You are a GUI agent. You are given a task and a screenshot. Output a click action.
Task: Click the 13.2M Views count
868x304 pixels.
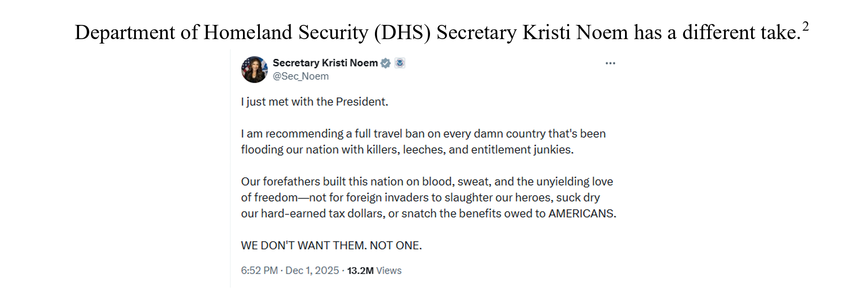374,271
